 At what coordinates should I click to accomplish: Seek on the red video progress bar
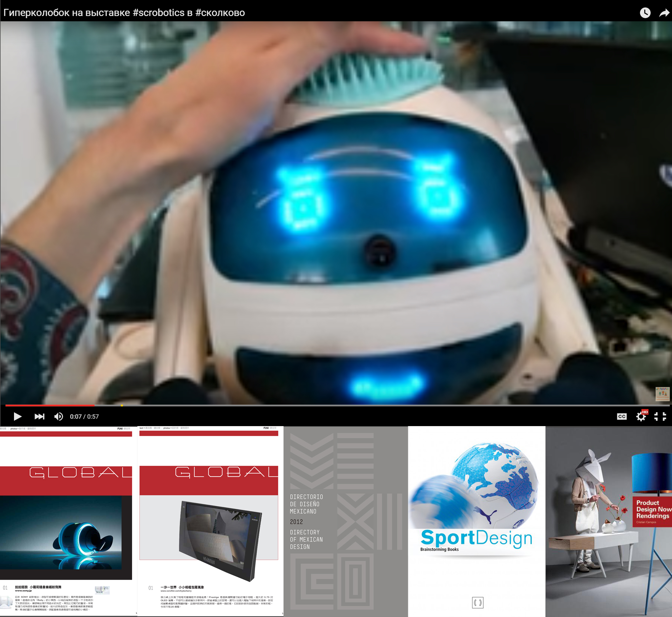(x=50, y=405)
